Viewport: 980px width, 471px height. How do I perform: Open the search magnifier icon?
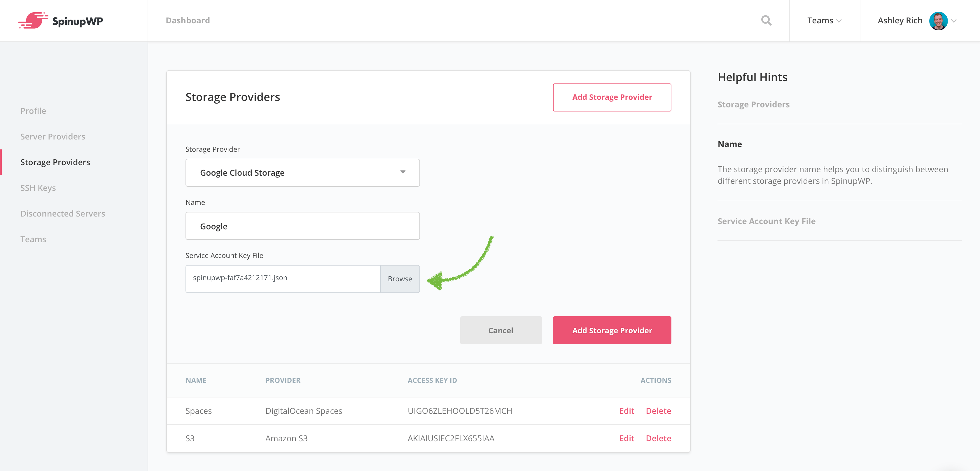pyautogui.click(x=766, y=20)
